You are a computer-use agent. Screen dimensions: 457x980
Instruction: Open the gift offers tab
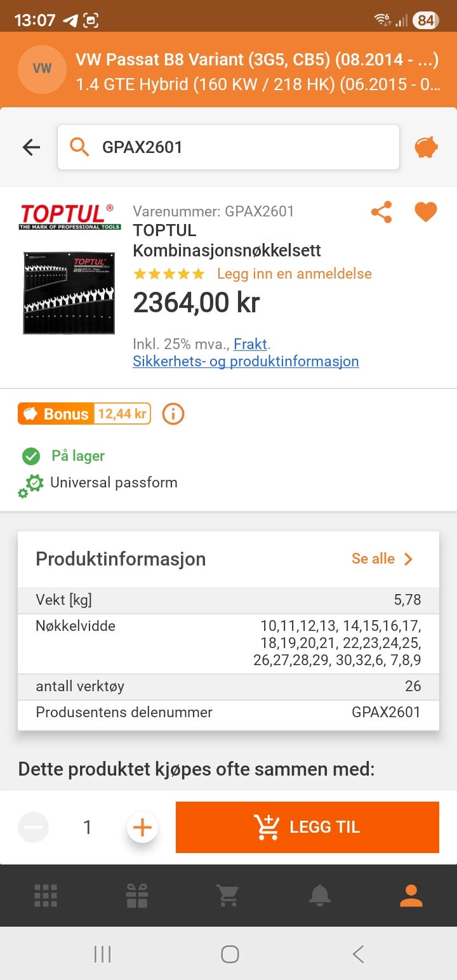tap(136, 895)
